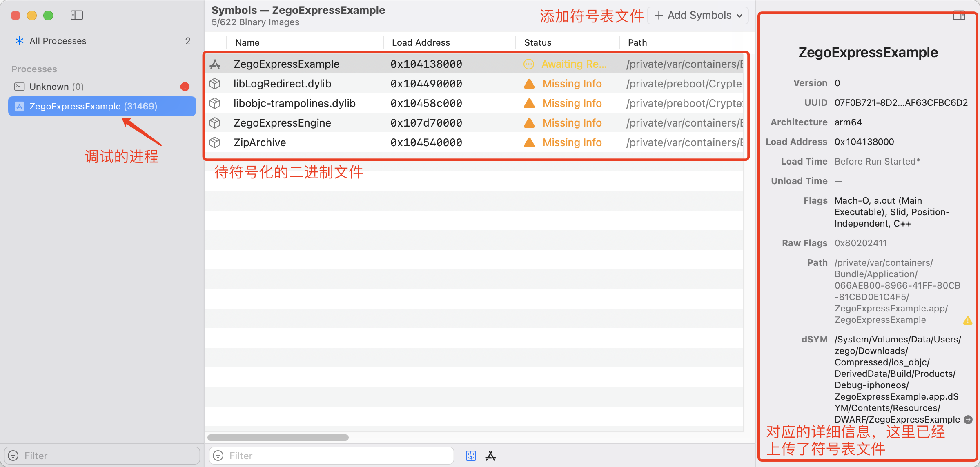980x467 pixels.
Task: Click load address 0x107d70000
Action: [x=426, y=123]
